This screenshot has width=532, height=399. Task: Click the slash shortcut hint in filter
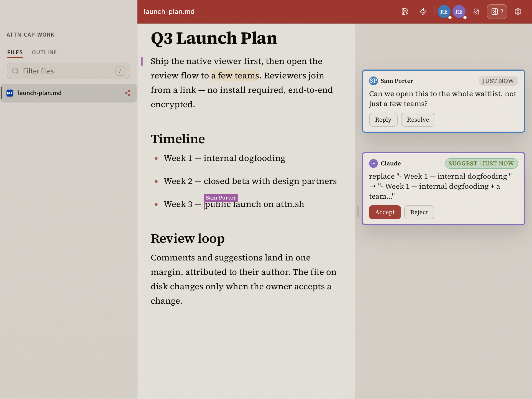120,71
